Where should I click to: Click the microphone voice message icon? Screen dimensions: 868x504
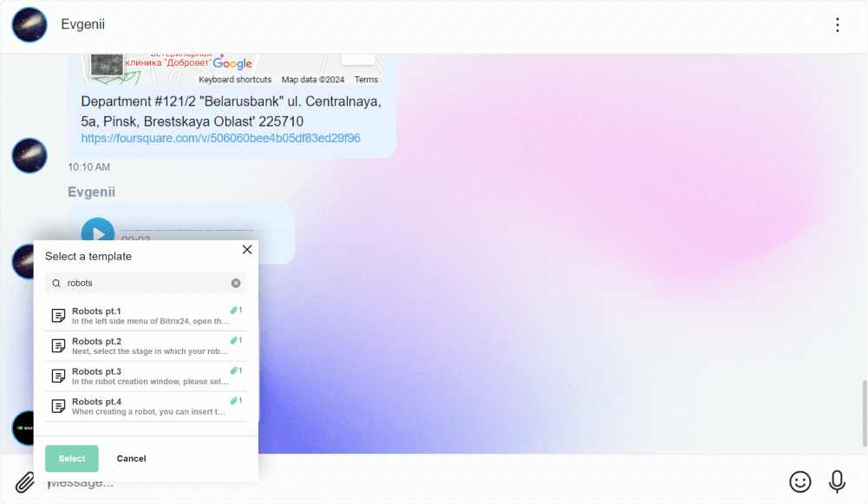(x=837, y=481)
